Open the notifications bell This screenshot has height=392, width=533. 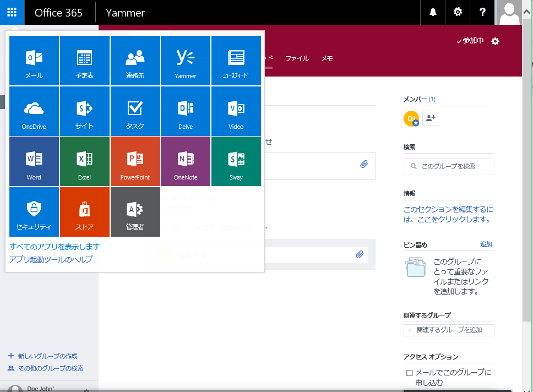tap(433, 12)
